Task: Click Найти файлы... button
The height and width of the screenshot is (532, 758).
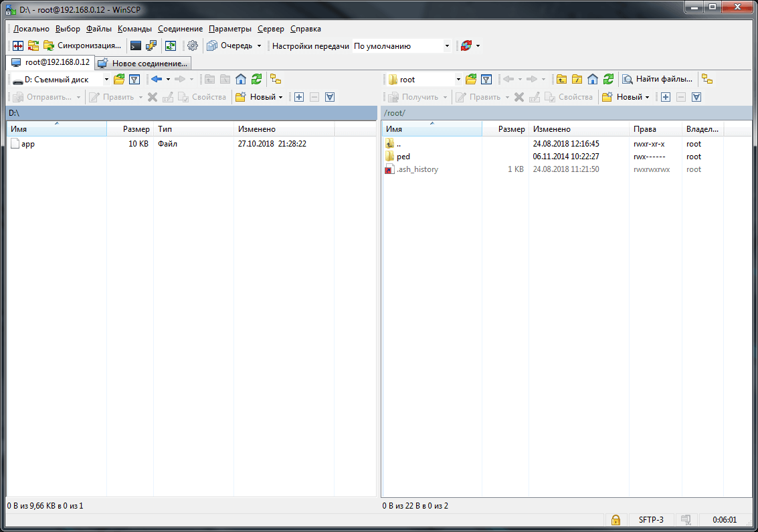Action: (658, 80)
